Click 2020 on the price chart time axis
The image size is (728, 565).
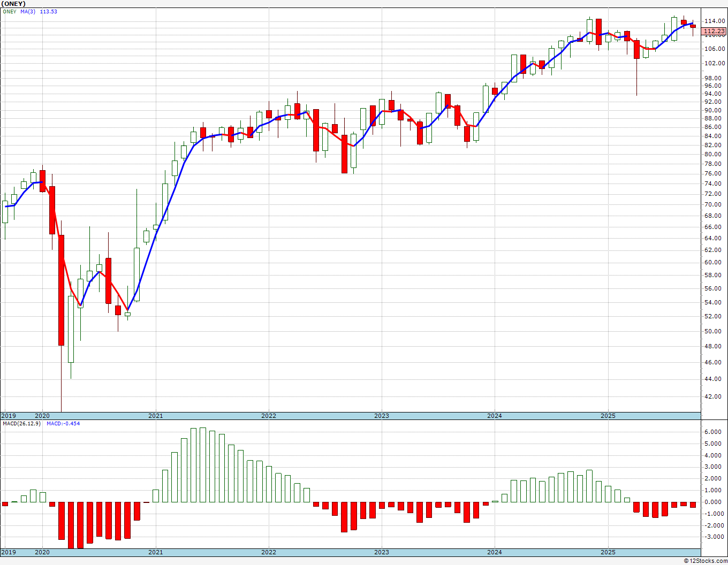coord(42,416)
